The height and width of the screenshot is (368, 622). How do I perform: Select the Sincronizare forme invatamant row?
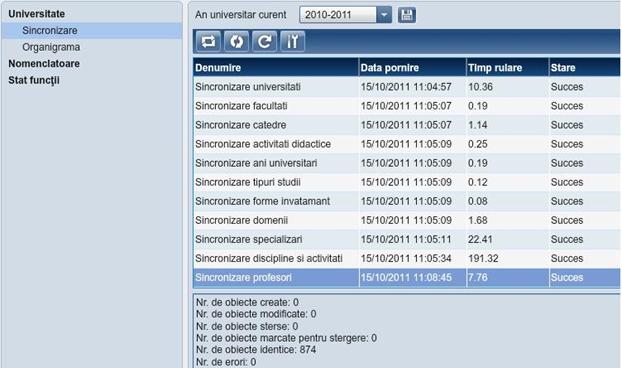pyautogui.click(x=407, y=201)
